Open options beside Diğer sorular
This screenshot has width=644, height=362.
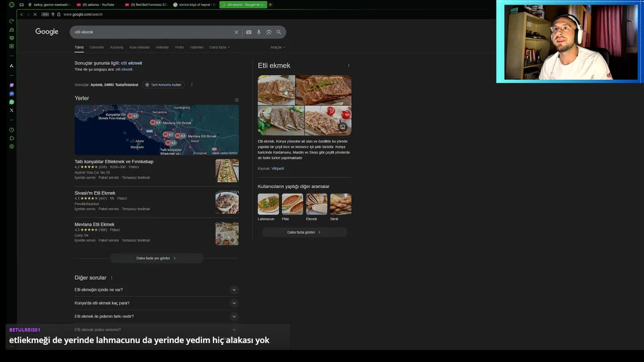(x=111, y=278)
